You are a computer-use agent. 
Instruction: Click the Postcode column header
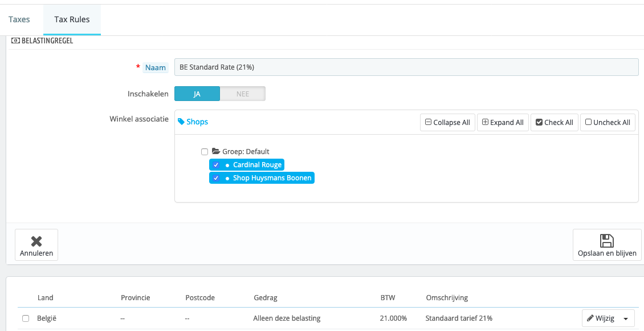(x=200, y=298)
